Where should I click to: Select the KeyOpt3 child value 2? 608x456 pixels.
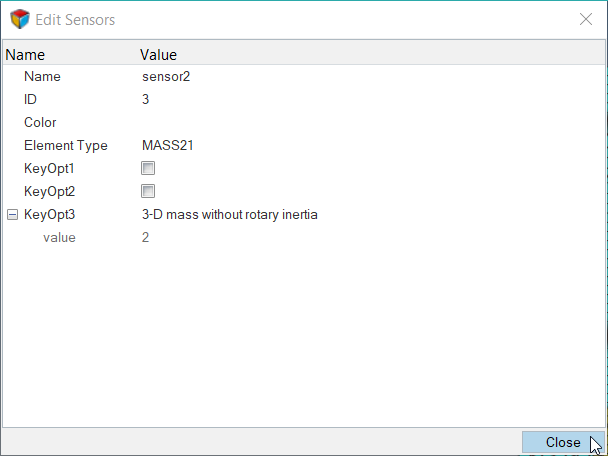pyautogui.click(x=147, y=238)
